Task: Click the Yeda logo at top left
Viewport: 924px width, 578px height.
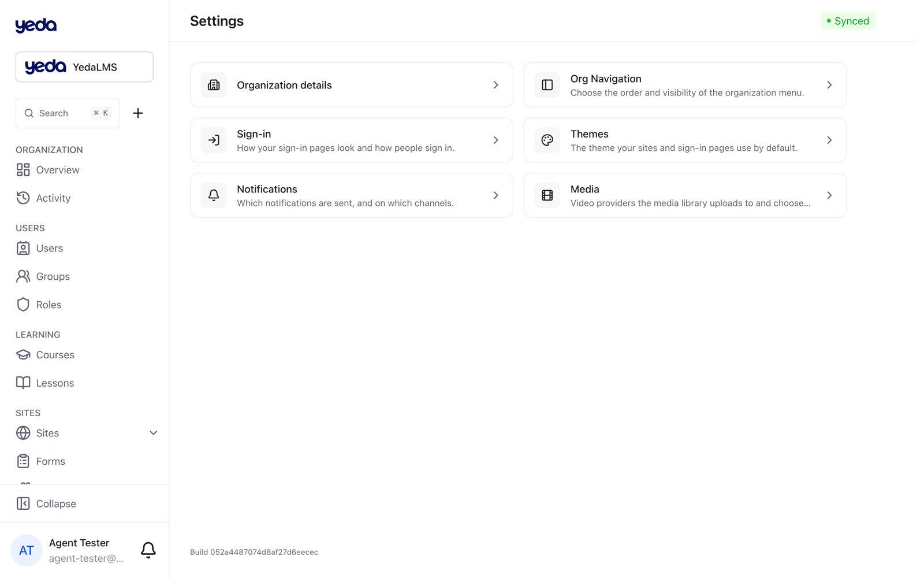Action: (36, 25)
